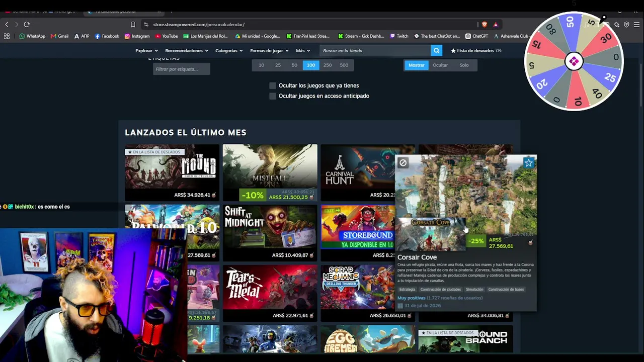Expand the Recomendaciones dropdown menu
The image size is (644, 362).
pyautogui.click(x=187, y=51)
